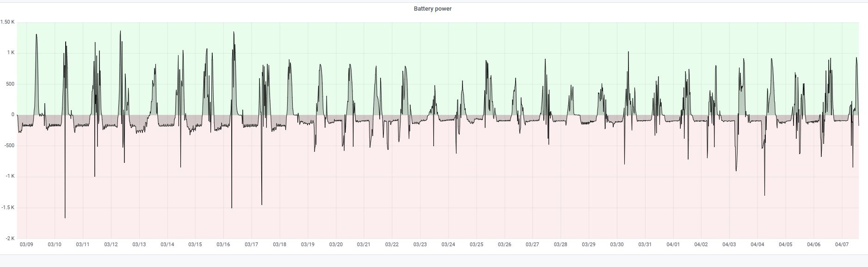Click the -1.5 K y-axis label

[8, 208]
